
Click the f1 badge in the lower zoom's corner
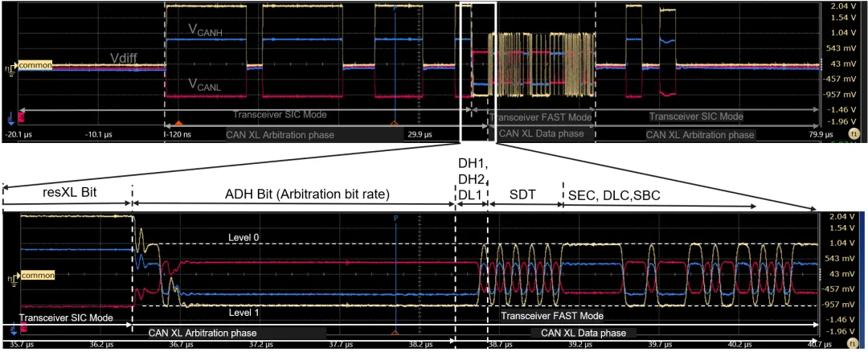pyautogui.click(x=853, y=342)
